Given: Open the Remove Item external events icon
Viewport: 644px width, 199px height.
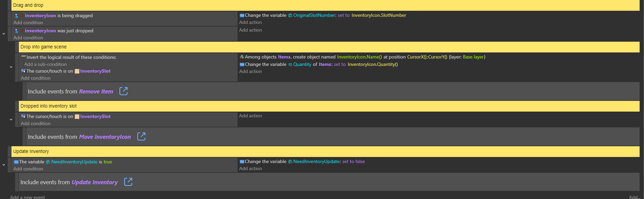Looking at the screenshot, I should point(123,91).
